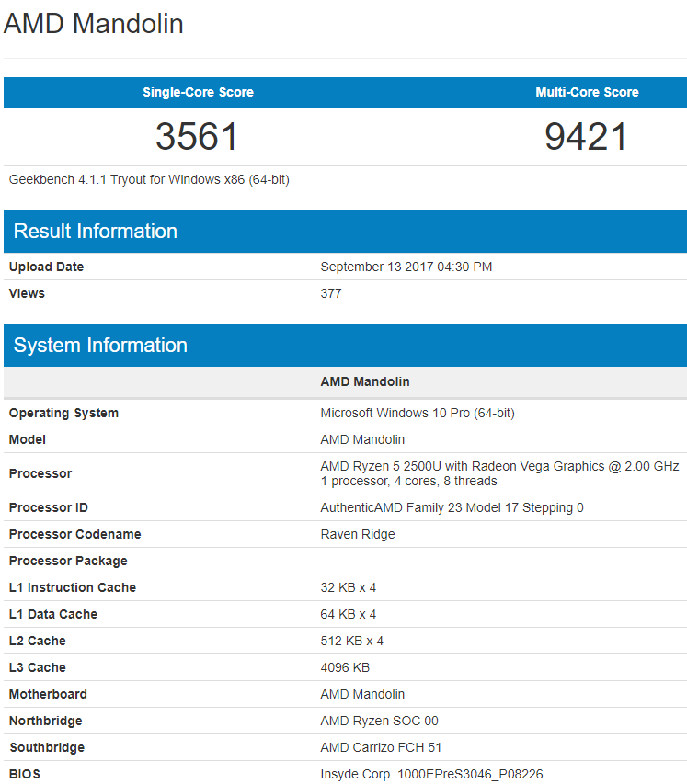Select the multi-core score value 9421
The height and width of the screenshot is (784, 687).
tap(586, 137)
